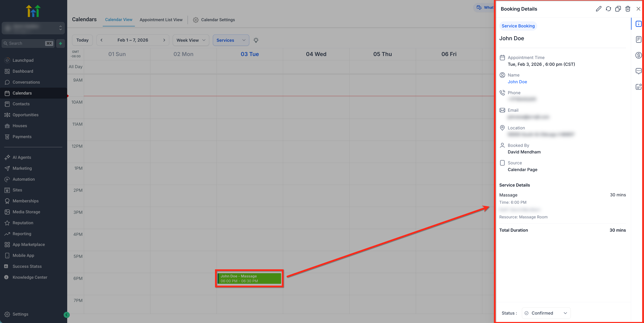Open the notes tab icon in the side panel
644x323 pixels.
(x=638, y=40)
